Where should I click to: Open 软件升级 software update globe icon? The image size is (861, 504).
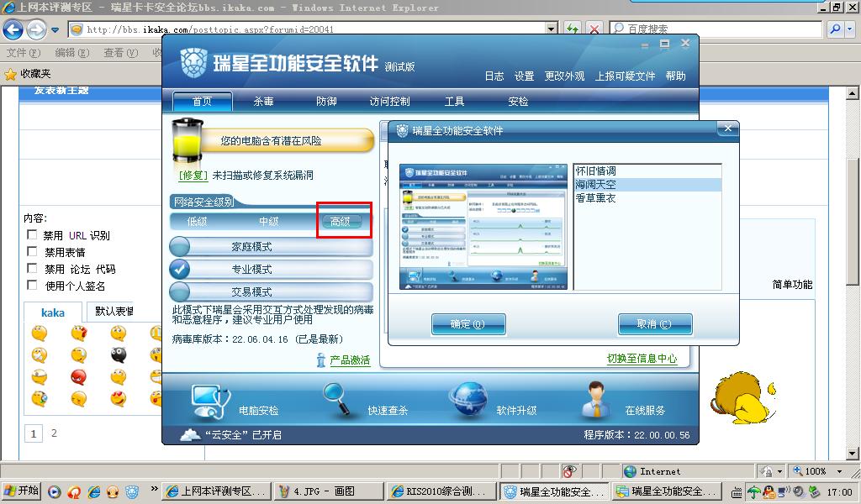coord(467,399)
